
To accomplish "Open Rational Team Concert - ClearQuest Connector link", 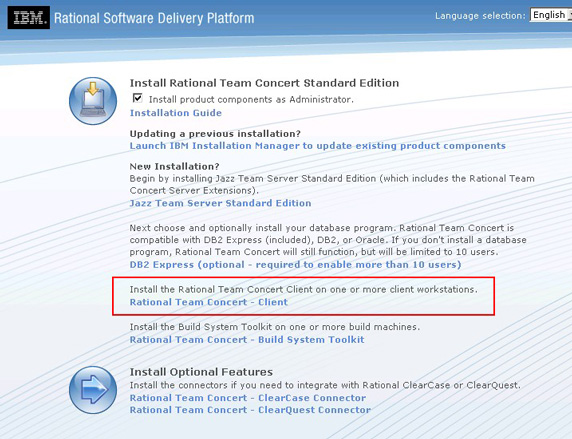I will coord(250,410).
